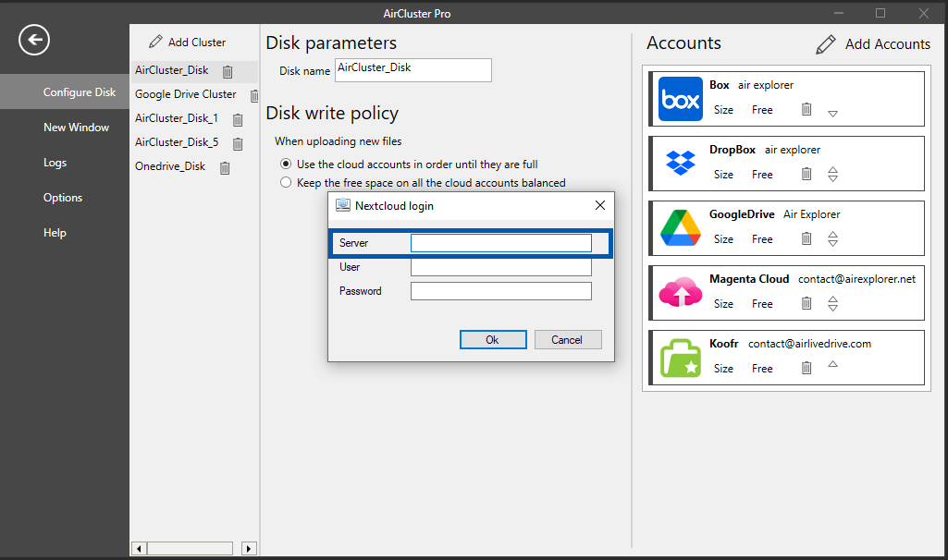Click the GoogleDrive account name text
Viewport: 948px width, 560px height.
[x=742, y=214]
